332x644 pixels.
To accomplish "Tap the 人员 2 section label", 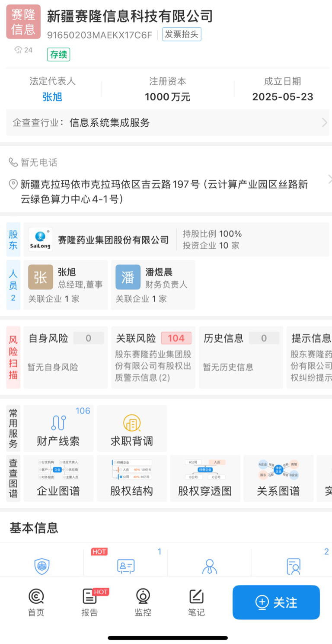I will (x=13, y=285).
